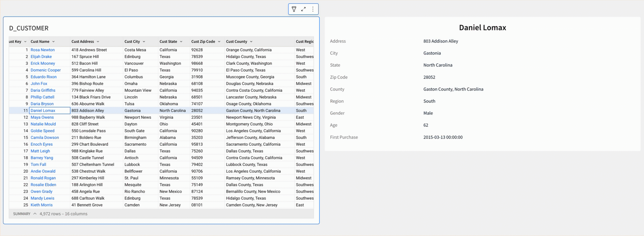Open the Tom Fall customer link
Screen dimensions: 644x236
click(38, 165)
